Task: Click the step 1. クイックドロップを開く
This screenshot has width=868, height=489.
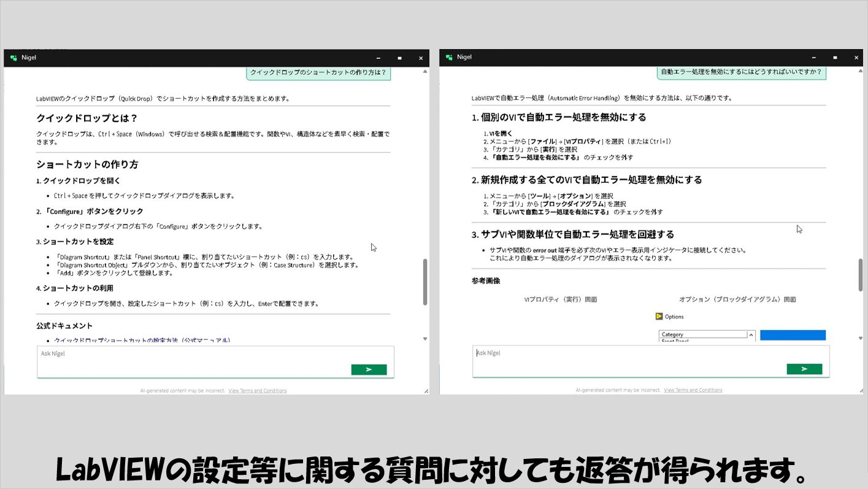Action: [x=78, y=181]
